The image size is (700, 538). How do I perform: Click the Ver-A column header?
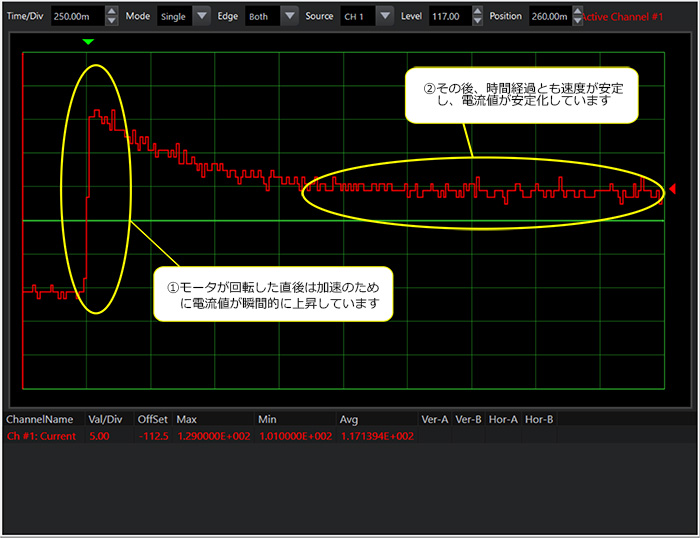coord(435,419)
